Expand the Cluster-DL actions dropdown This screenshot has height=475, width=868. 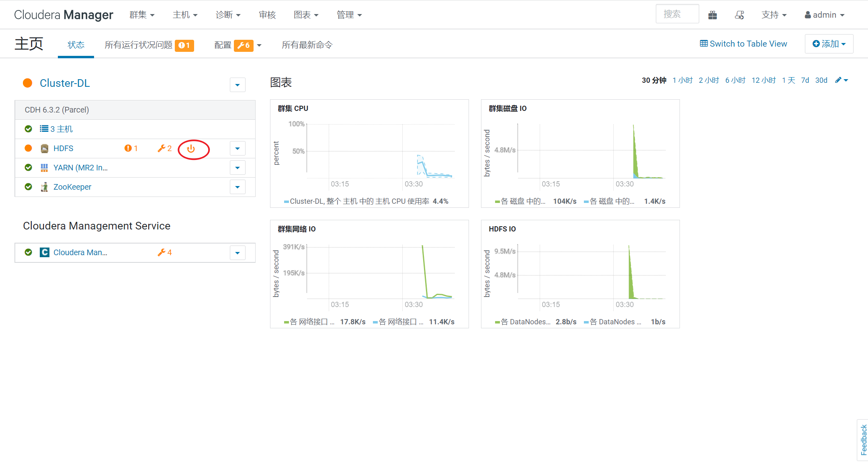[237, 85]
